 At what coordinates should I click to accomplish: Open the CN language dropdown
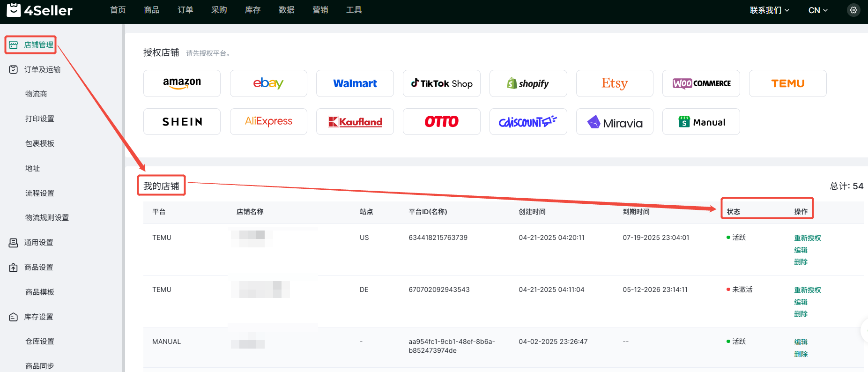[x=818, y=10]
